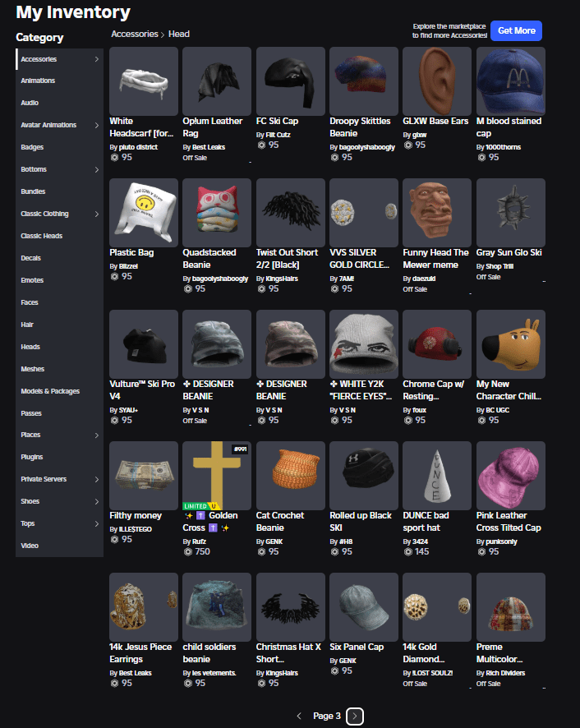
Task: Select the Emotes category
Action: coord(32,280)
